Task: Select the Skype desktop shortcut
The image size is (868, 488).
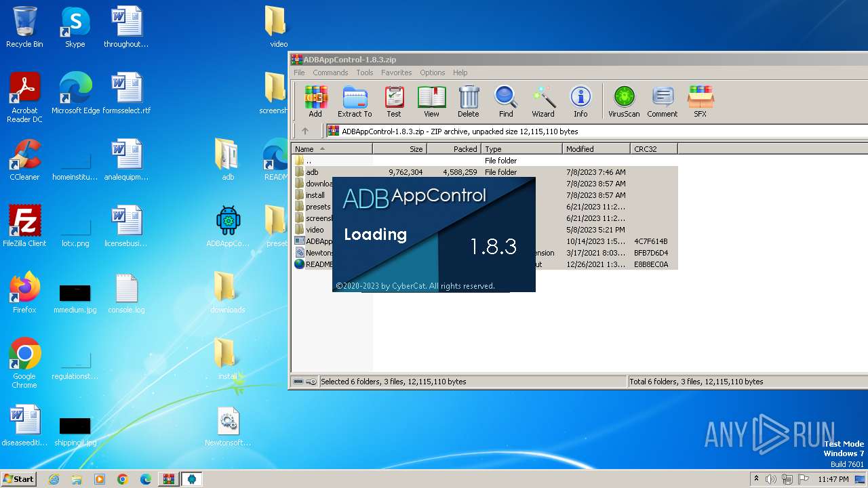Action: [x=75, y=27]
